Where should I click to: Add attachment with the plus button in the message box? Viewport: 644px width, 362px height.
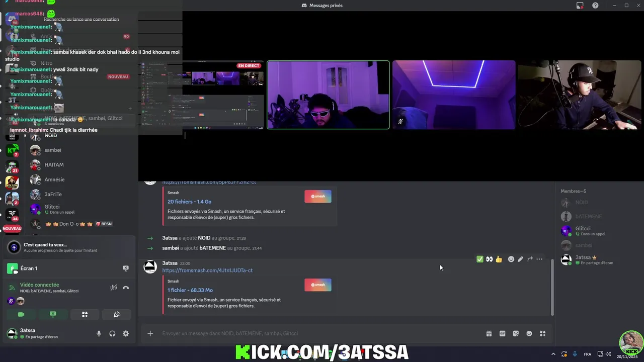(x=150, y=333)
